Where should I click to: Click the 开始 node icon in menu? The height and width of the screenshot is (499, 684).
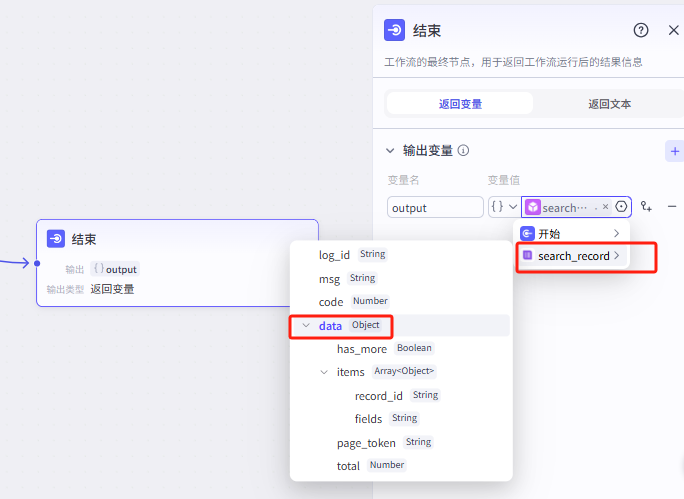[527, 234]
